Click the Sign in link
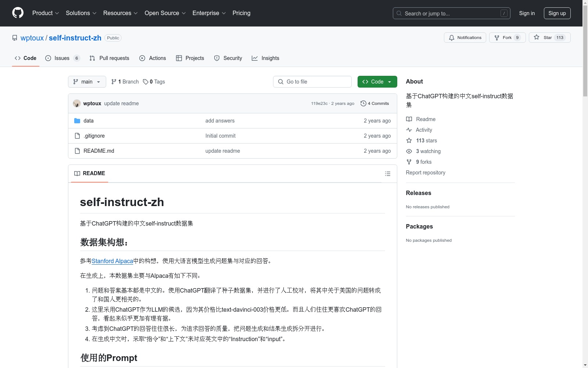The image size is (588, 368). [x=527, y=13]
